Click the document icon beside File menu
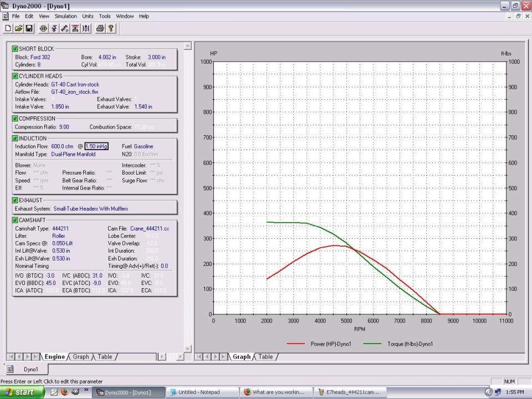 click(6, 16)
